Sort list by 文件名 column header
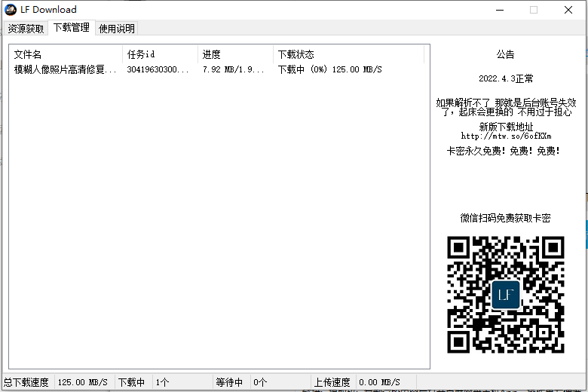 [x=66, y=54]
